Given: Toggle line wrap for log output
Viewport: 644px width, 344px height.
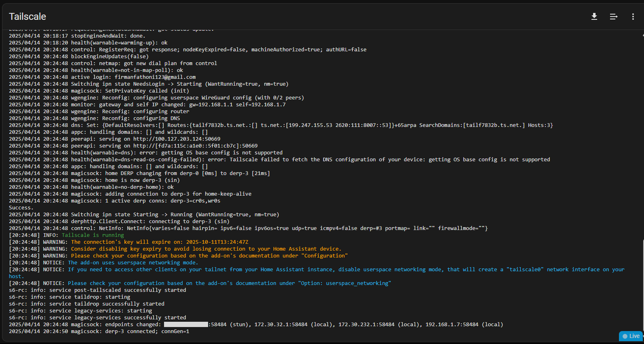Looking at the screenshot, I should 613,17.
